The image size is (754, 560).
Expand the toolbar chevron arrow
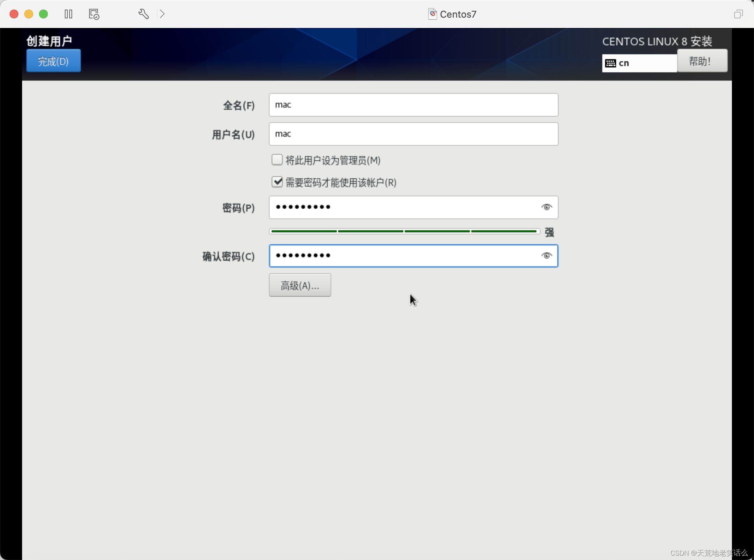click(x=162, y=14)
